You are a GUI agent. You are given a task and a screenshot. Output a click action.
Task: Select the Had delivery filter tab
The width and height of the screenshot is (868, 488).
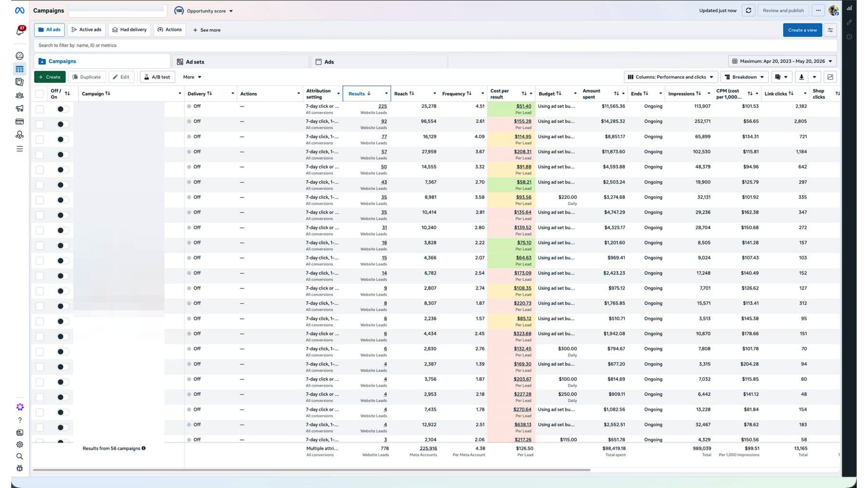pos(129,30)
